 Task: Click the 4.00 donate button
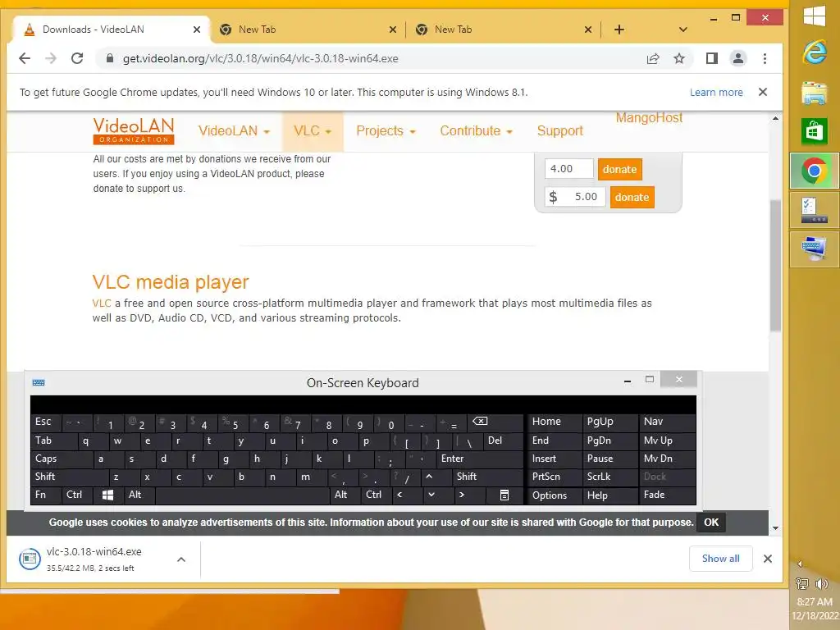[x=619, y=169]
